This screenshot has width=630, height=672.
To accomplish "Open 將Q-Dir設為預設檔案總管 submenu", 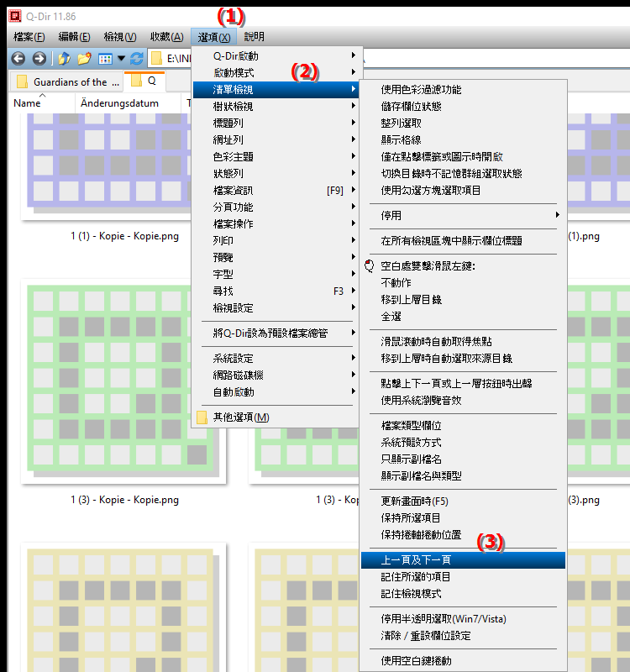I will coord(276,333).
